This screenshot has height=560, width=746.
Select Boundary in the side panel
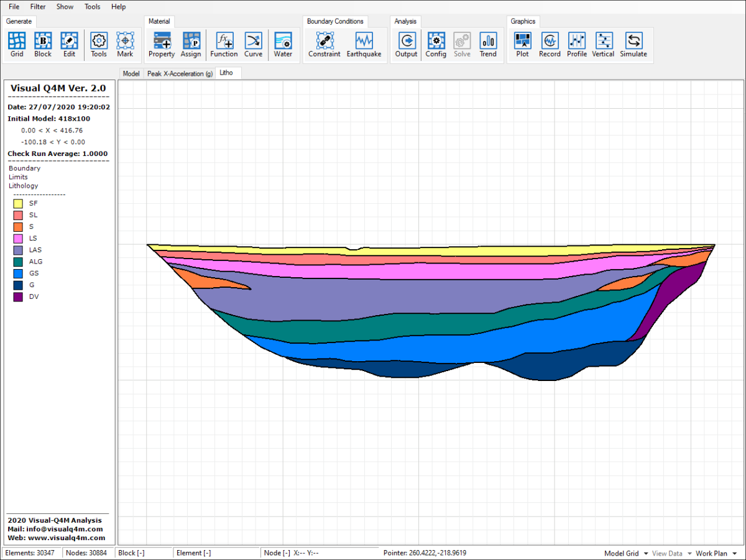pos(24,168)
